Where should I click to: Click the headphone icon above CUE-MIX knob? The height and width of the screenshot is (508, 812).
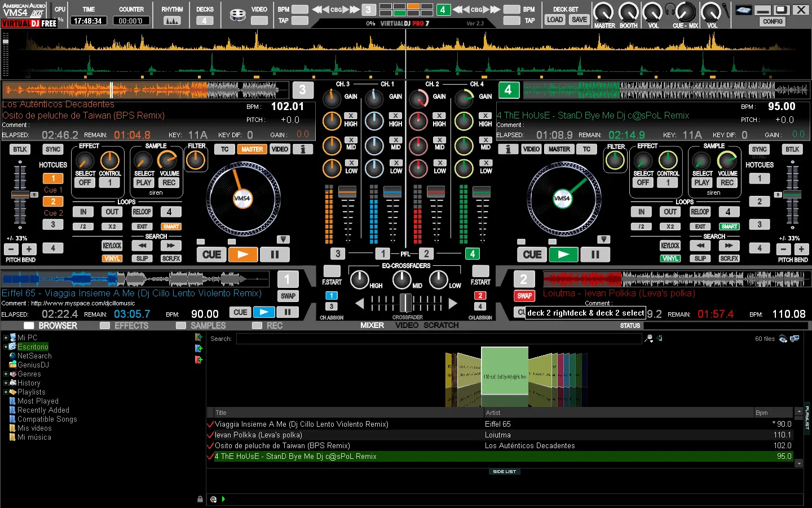click(669, 8)
